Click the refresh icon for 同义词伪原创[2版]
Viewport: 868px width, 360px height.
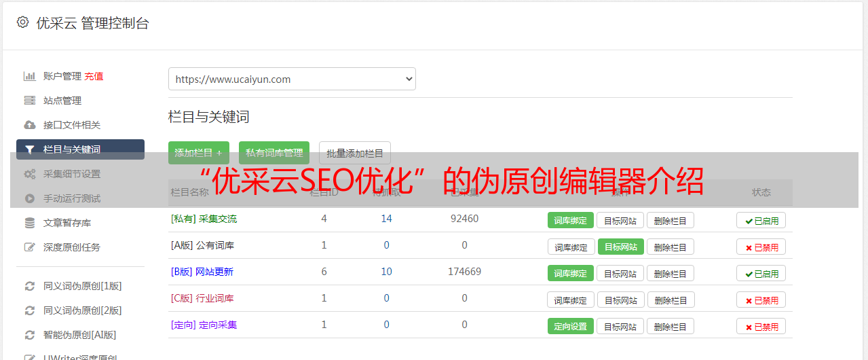(x=29, y=310)
